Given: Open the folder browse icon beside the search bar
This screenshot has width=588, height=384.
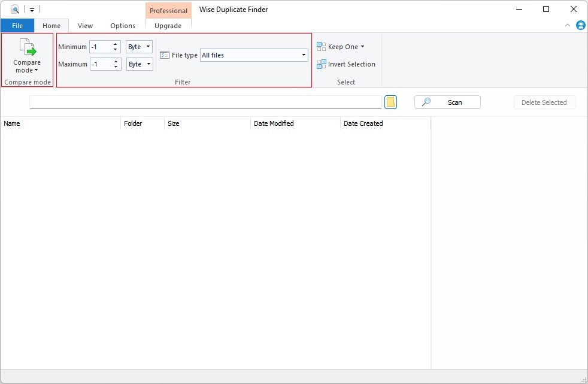Looking at the screenshot, I should [391, 102].
